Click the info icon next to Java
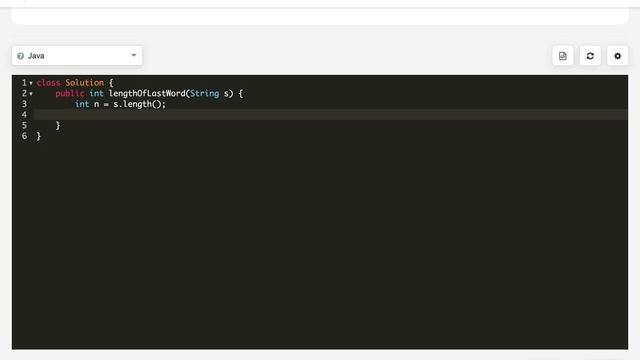The height and width of the screenshot is (360, 640). pyautogui.click(x=20, y=56)
